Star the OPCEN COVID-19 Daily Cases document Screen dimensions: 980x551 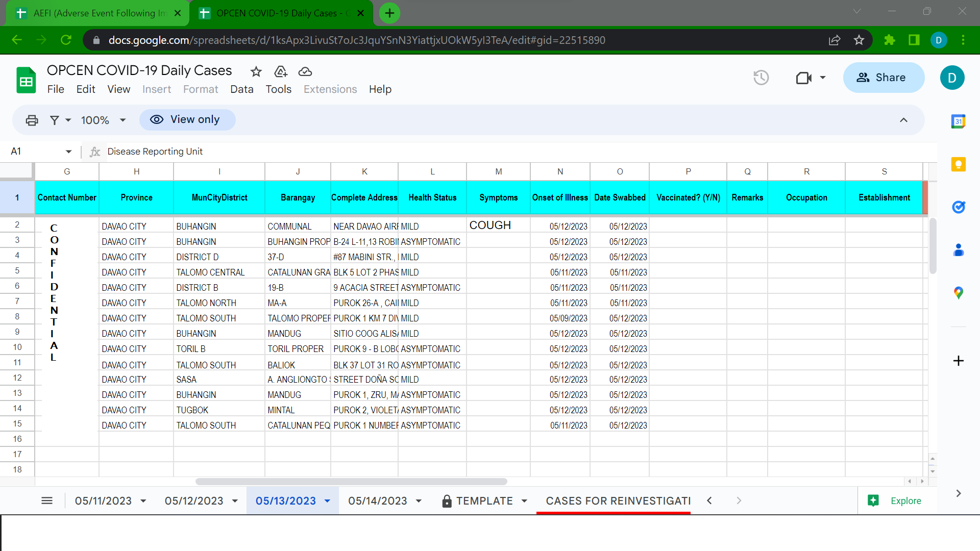click(256, 71)
